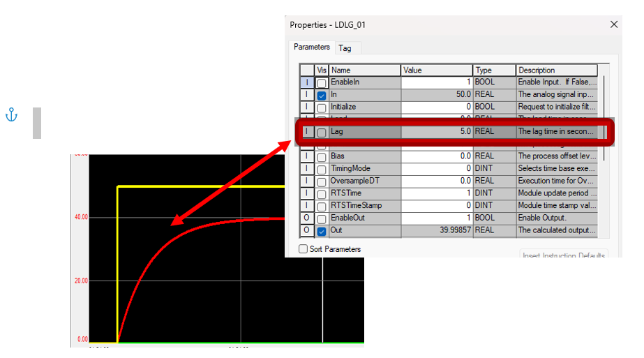Edit the Initialize value field
644x358 pixels.
coord(437,107)
